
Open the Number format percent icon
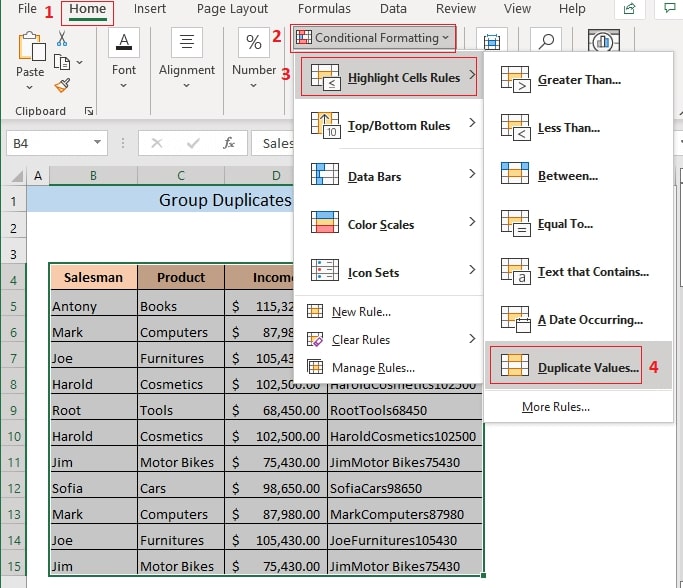click(x=254, y=42)
